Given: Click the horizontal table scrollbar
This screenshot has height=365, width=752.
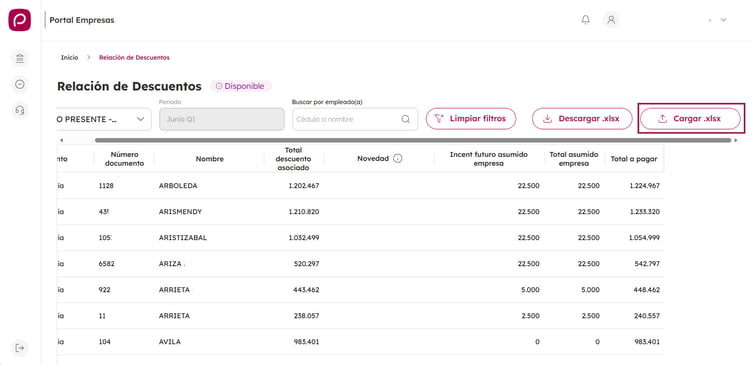Looking at the screenshot, I should point(413,140).
